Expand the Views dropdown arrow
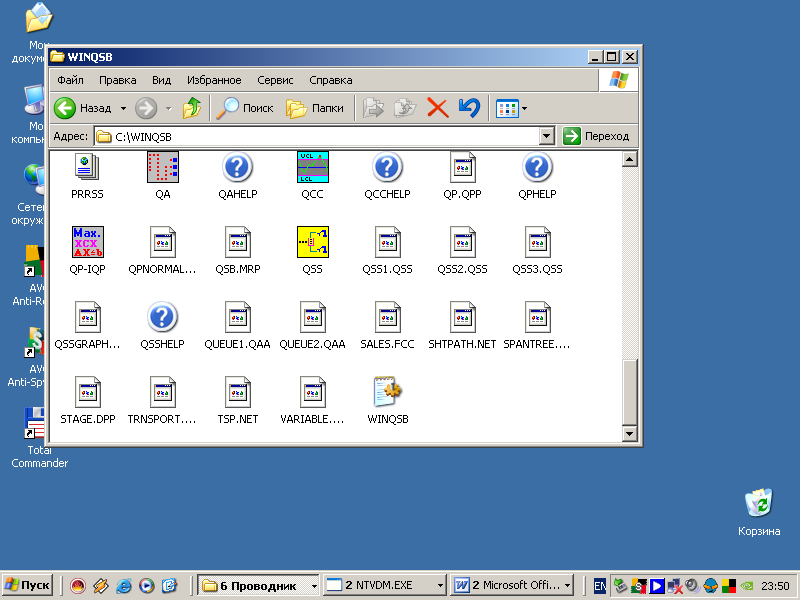The width and height of the screenshot is (800, 600). coord(524,108)
